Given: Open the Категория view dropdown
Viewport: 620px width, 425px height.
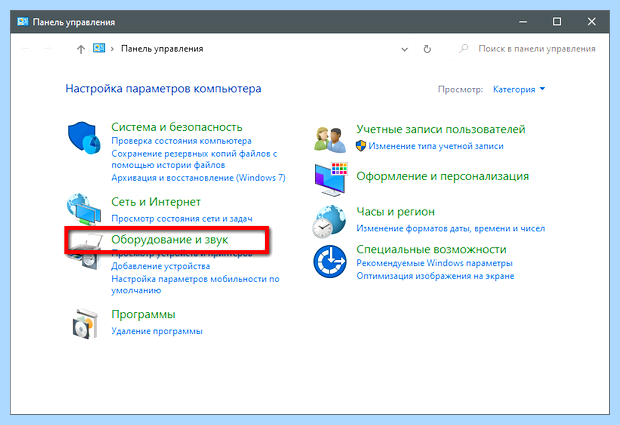Looking at the screenshot, I should pyautogui.click(x=519, y=89).
